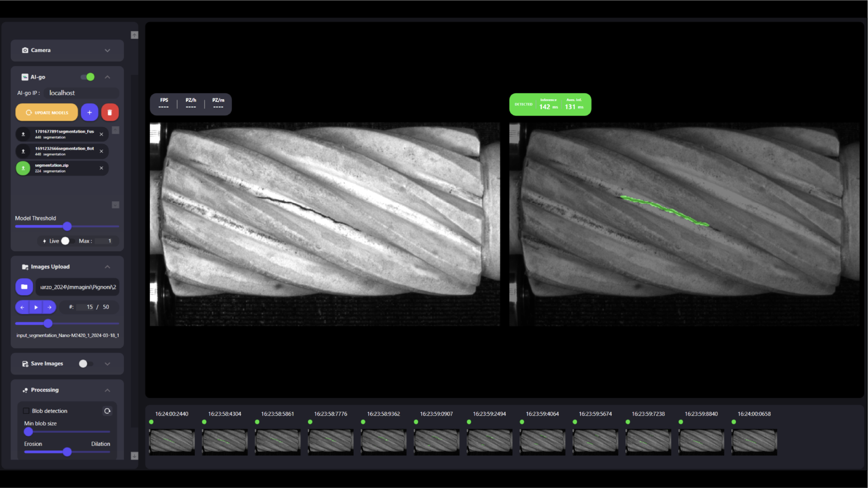This screenshot has height=488, width=868.
Task: Select the 1701677891segmentation_Fus model entry
Action: point(63,134)
